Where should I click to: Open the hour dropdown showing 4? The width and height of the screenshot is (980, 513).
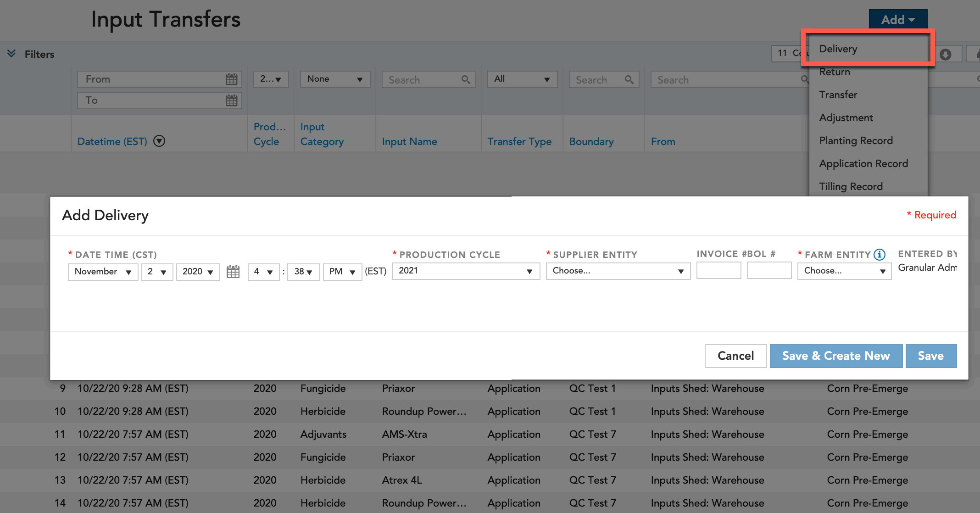click(x=263, y=272)
